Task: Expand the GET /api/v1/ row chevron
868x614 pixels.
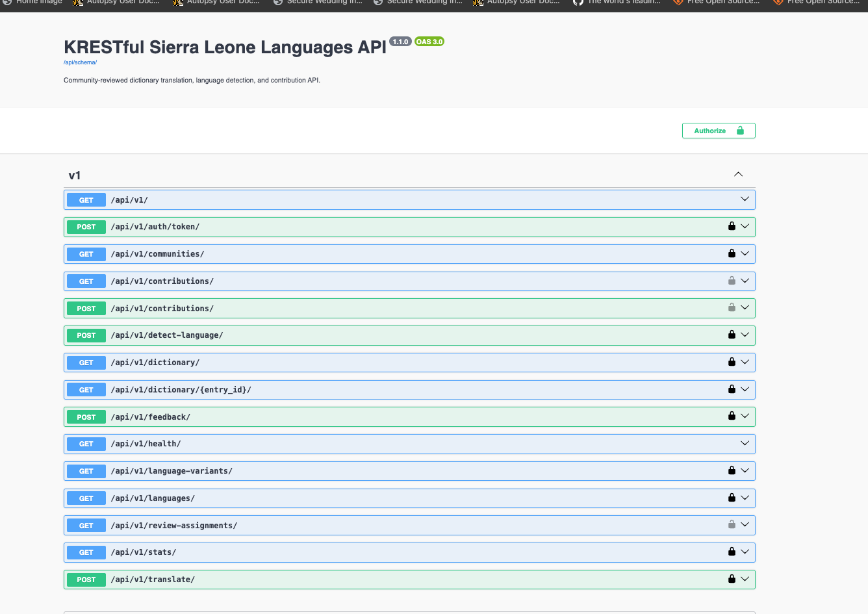Action: (745, 199)
